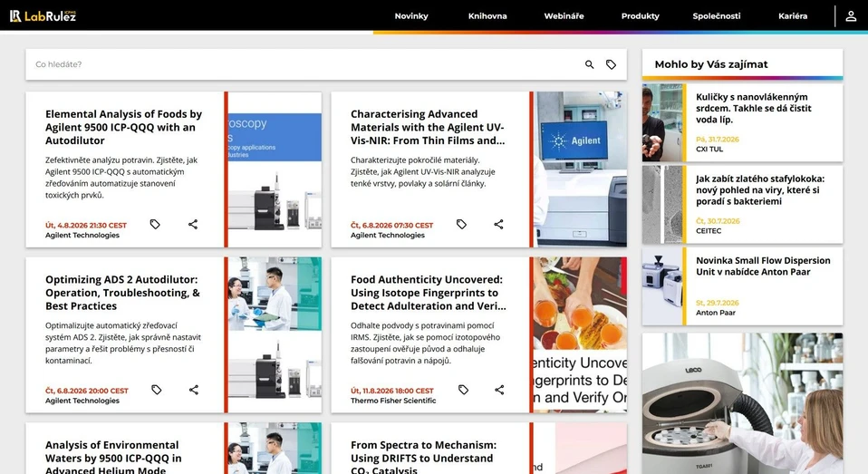The height and width of the screenshot is (474, 868).
Task: Click the Anton Paar instrument thumbnail
Action: click(x=662, y=286)
